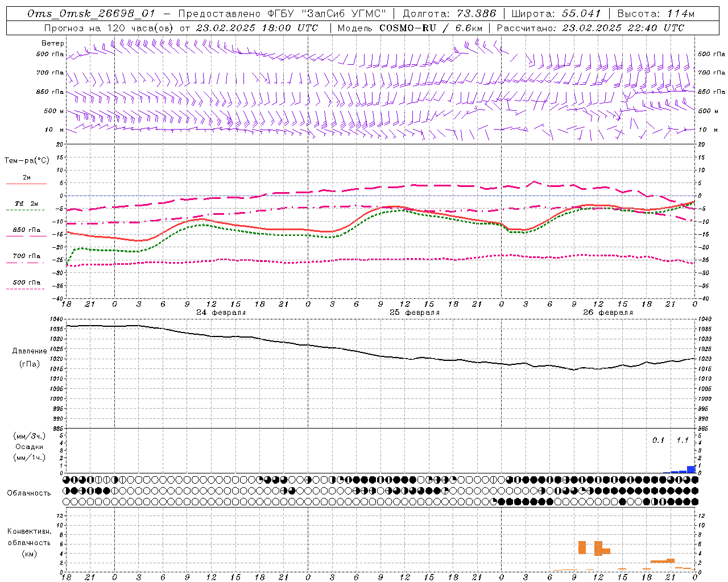Click the solid line sample under the 2м legend
728x582 pixels.
coord(26,184)
